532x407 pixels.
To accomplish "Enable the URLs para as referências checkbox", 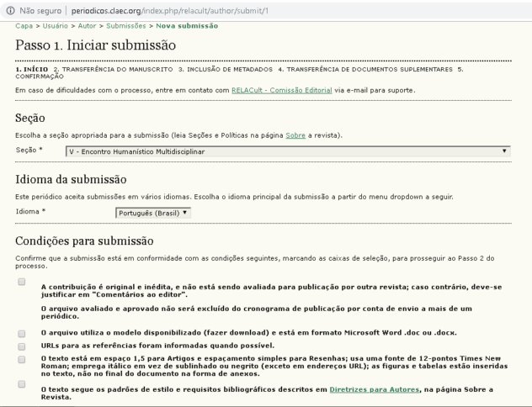I will pyautogui.click(x=21, y=346).
